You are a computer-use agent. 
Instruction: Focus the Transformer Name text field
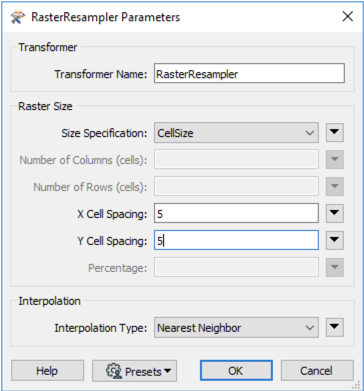249,74
